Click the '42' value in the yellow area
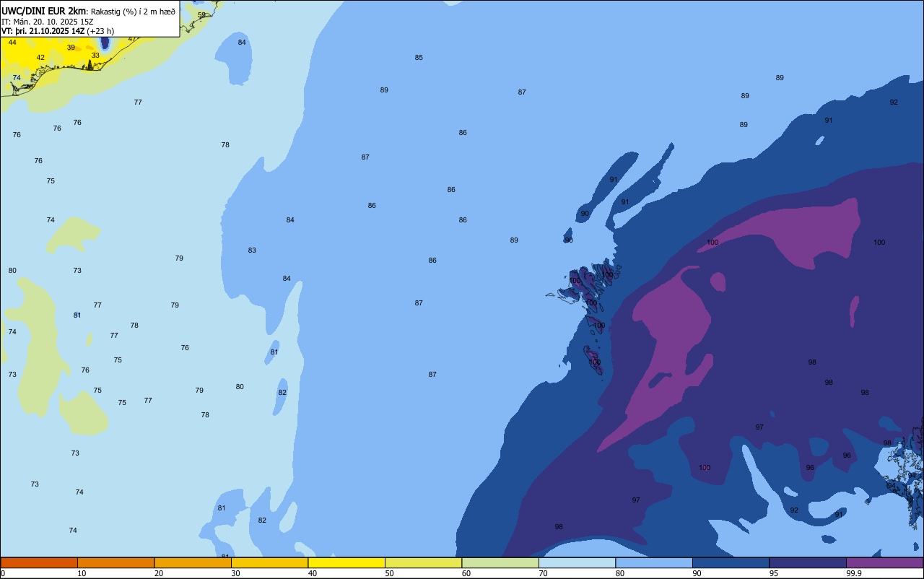Image resolution: width=924 pixels, height=579 pixels. (x=40, y=58)
